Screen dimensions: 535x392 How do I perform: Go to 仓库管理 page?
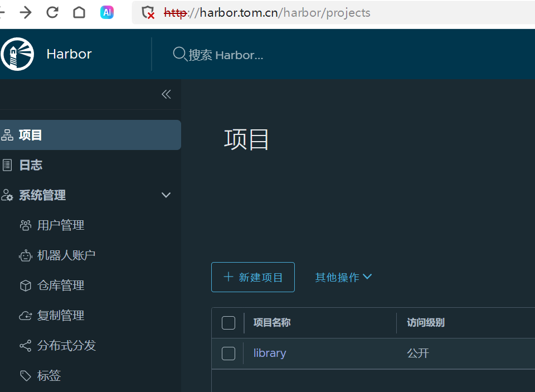(x=61, y=285)
